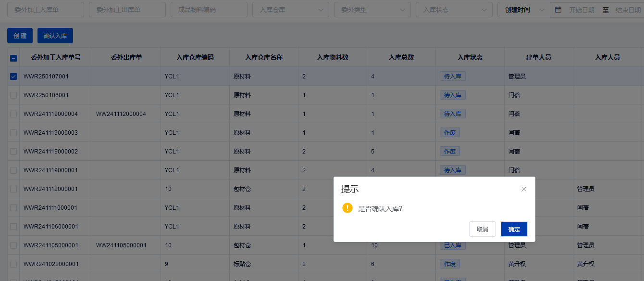Click the calendar icon beside 开始日期
Screen dimensions: 644x281
coord(558,10)
